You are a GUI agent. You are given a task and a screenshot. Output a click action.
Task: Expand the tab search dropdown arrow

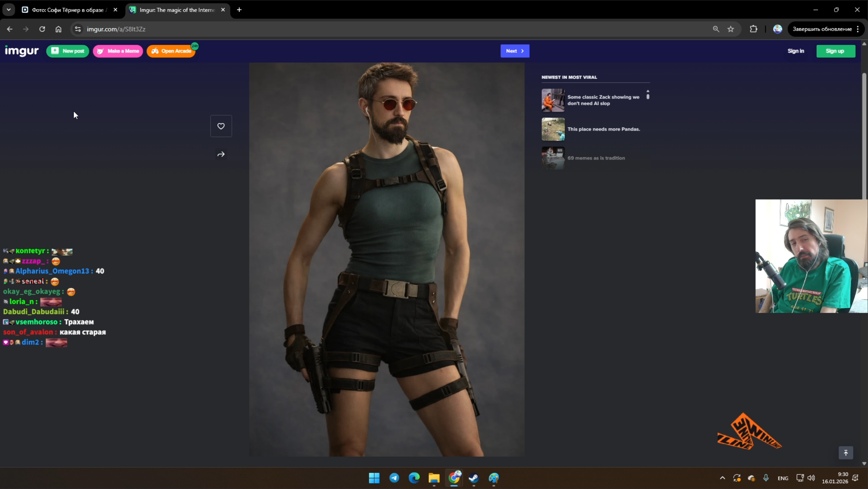coord(9,10)
